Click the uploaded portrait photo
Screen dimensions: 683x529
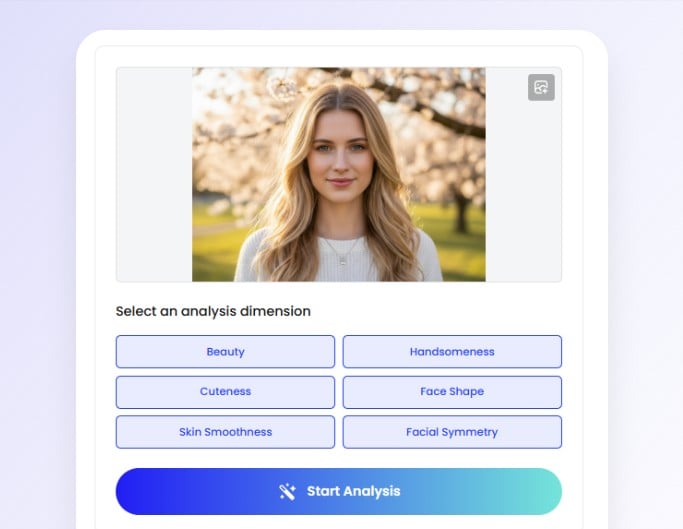[339, 174]
